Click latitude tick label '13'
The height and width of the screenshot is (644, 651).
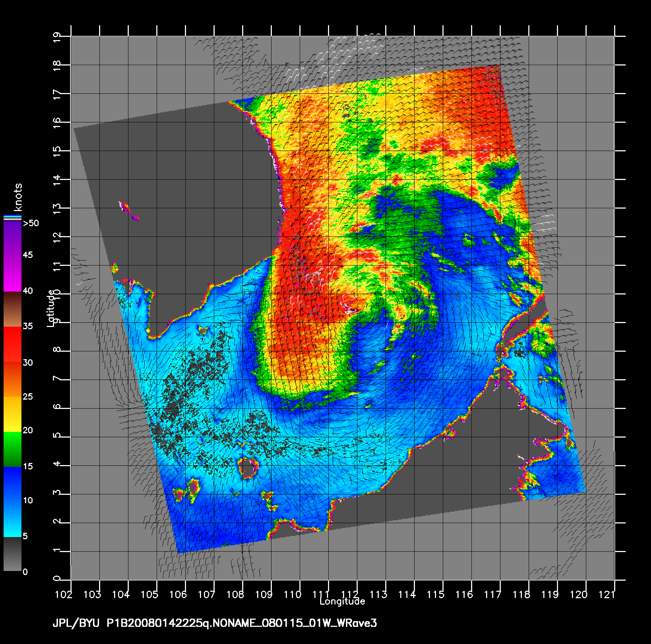(x=57, y=209)
